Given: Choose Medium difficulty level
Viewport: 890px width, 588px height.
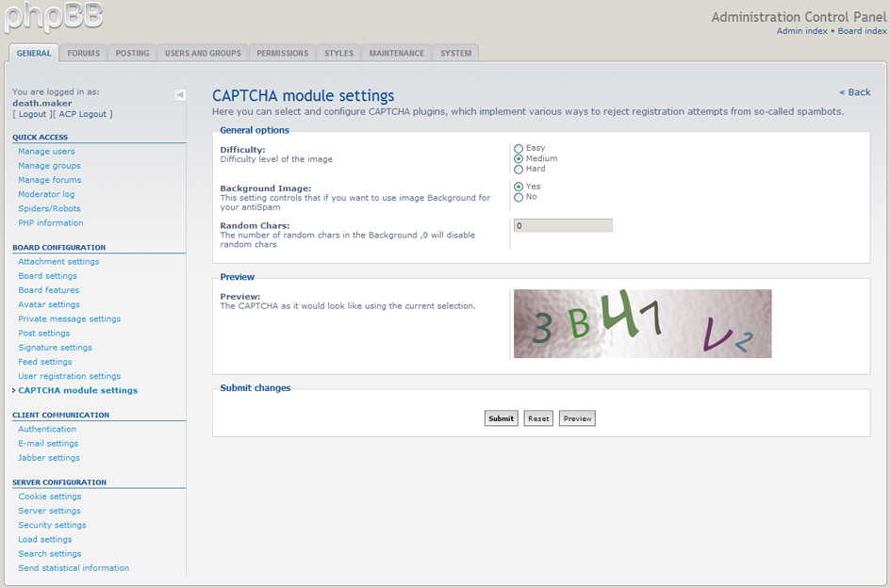Looking at the screenshot, I should pos(519,159).
